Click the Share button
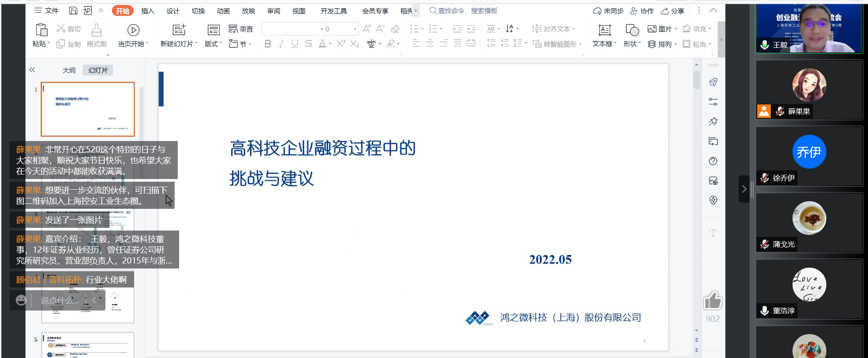Screen dimensions: 868x358 (x=673, y=11)
